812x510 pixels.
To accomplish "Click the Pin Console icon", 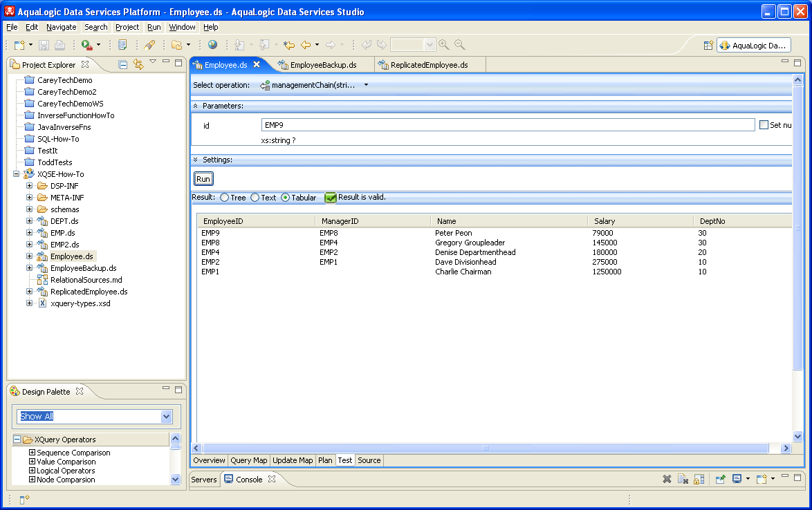I will tap(720, 479).
